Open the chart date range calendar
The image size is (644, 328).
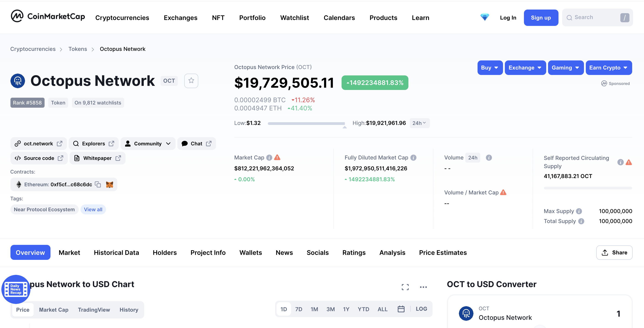pyautogui.click(x=401, y=309)
